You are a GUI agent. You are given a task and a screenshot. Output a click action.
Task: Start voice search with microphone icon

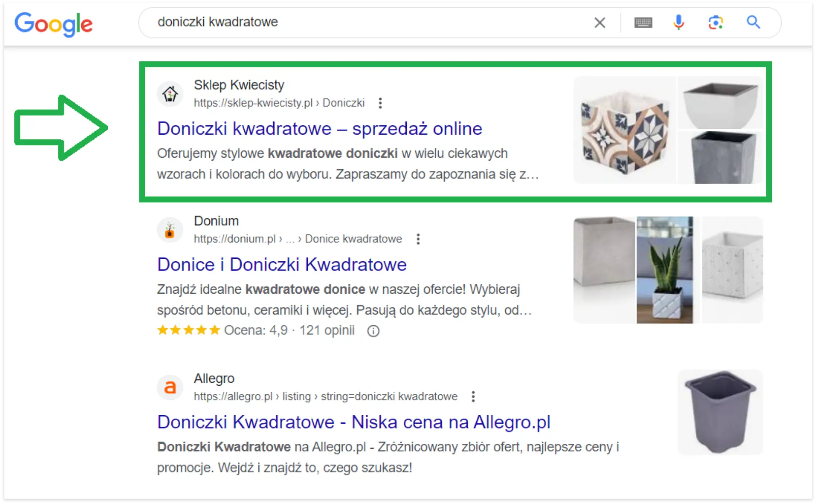tap(678, 22)
